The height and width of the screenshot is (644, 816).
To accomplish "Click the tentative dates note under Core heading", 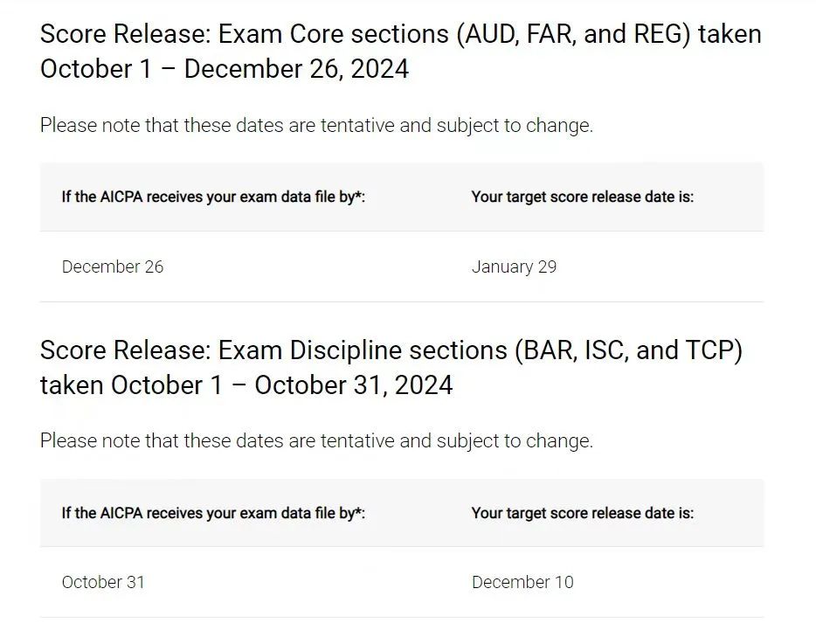I will point(316,126).
